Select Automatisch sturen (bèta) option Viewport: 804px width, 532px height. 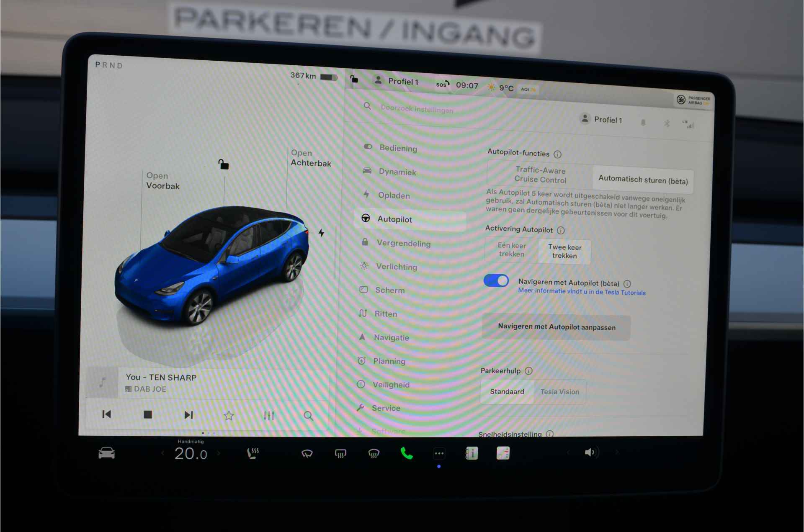click(643, 180)
